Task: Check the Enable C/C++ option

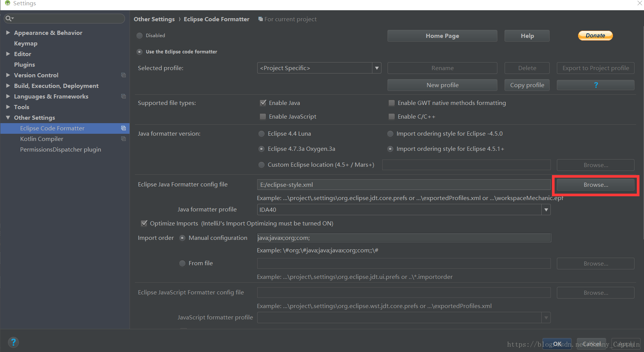Action: [x=392, y=116]
